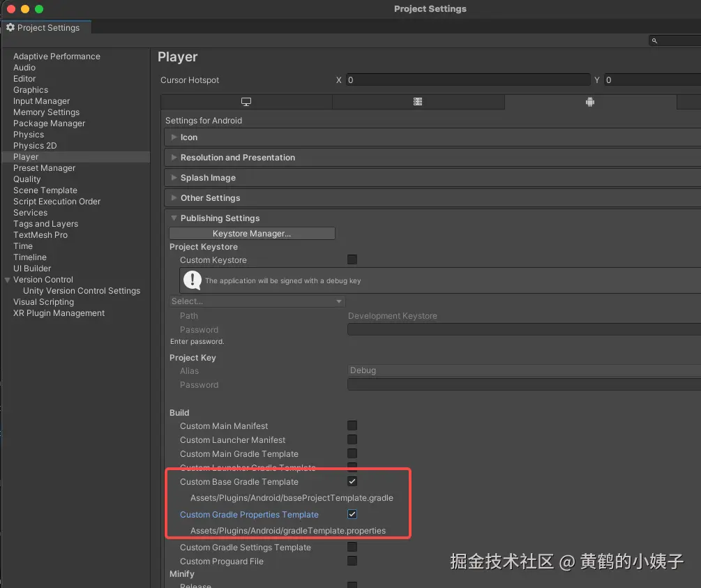Open the Unity Version Control Settings item

pos(82,291)
